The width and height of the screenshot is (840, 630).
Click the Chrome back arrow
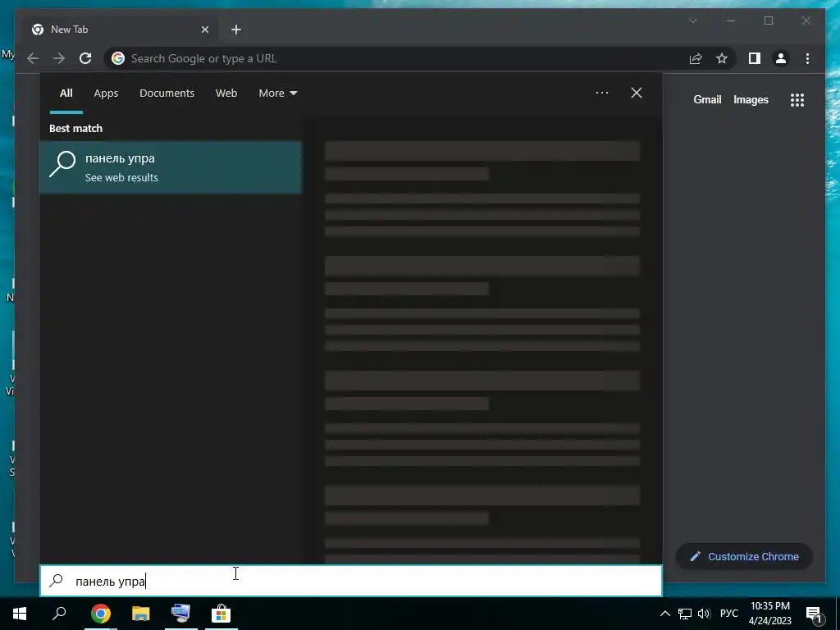click(33, 58)
